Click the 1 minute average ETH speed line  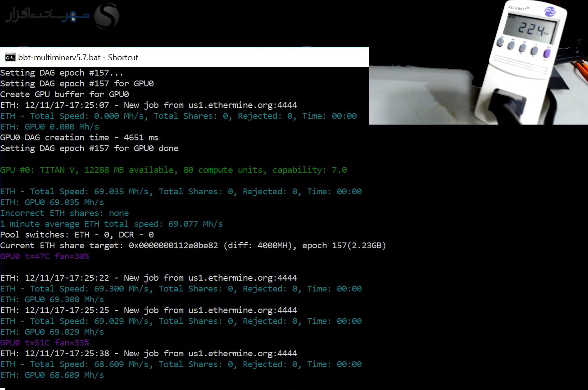[111, 224]
